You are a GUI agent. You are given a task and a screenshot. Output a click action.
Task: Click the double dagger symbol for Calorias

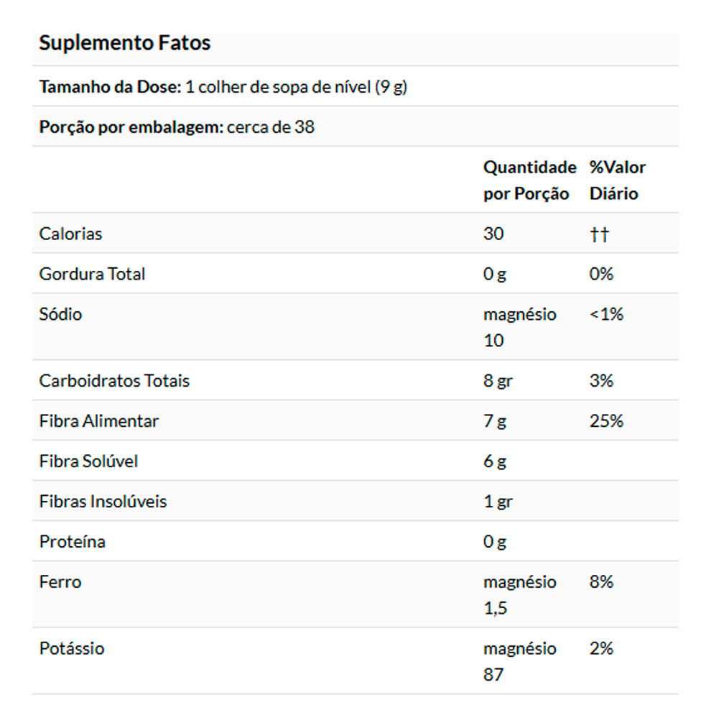pos(599,234)
